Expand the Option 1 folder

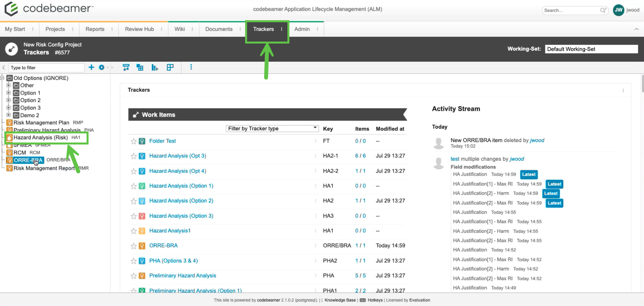[x=8, y=93]
